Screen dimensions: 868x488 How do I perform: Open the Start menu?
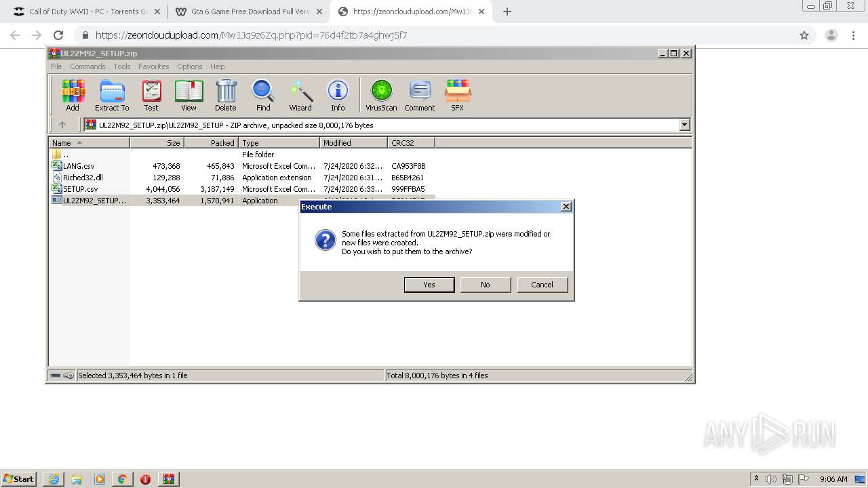18,479
